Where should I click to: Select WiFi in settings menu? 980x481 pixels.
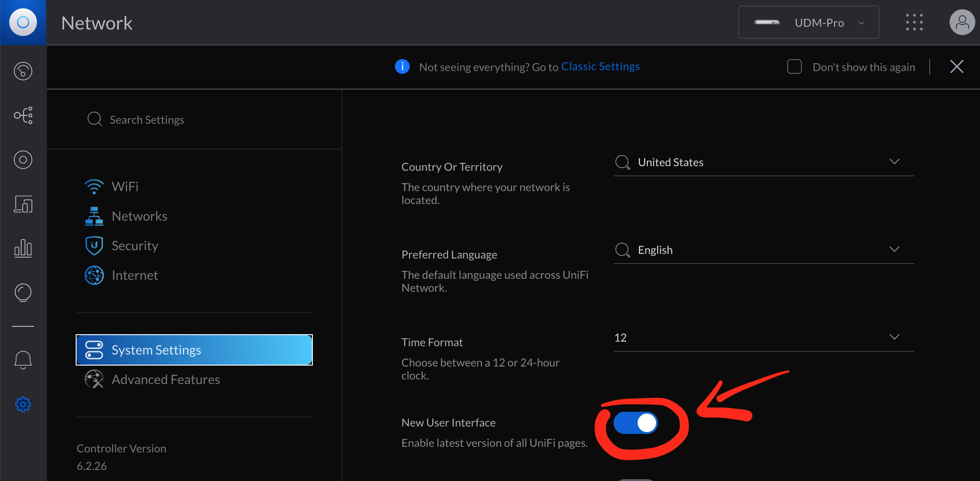point(125,186)
